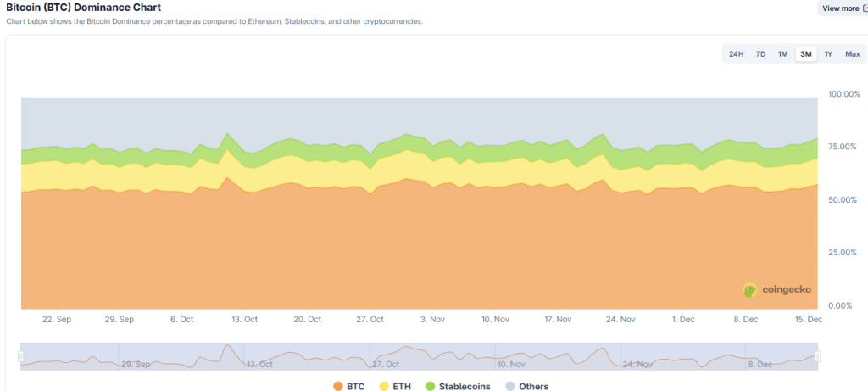The image size is (868, 391).
Task: Choose the 1Y time range
Action: click(x=828, y=54)
